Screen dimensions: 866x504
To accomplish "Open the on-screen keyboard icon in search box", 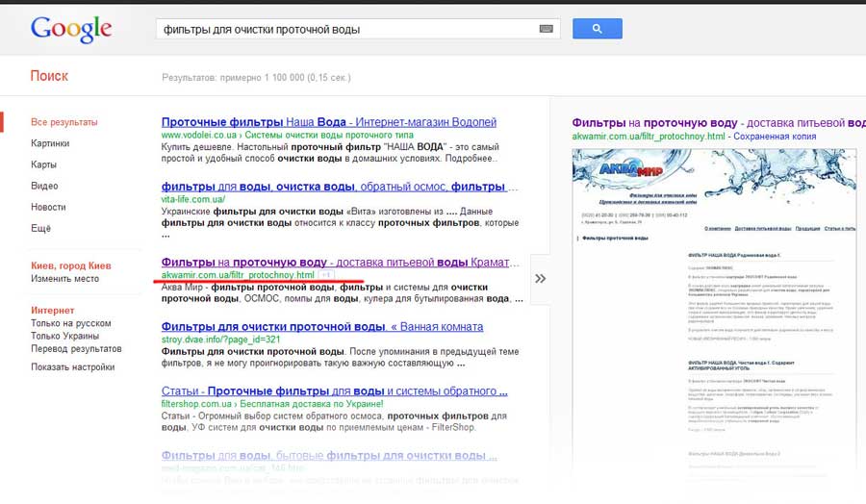I will coord(546,29).
